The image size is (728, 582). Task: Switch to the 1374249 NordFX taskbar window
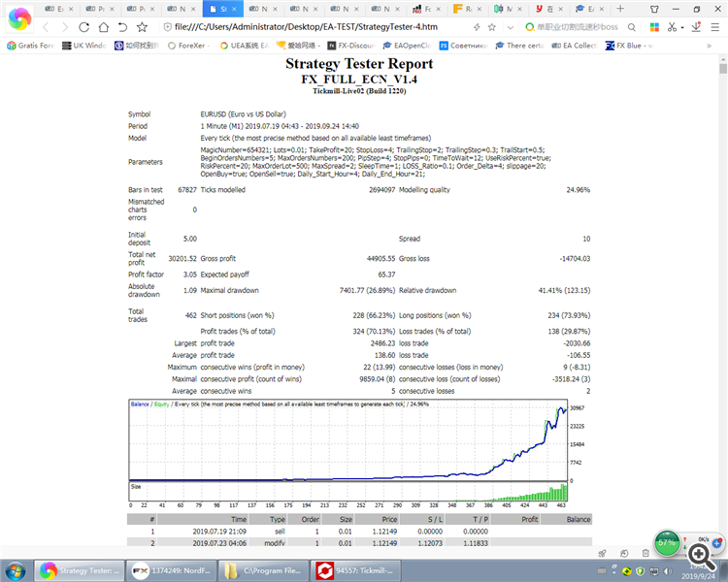[174, 570]
